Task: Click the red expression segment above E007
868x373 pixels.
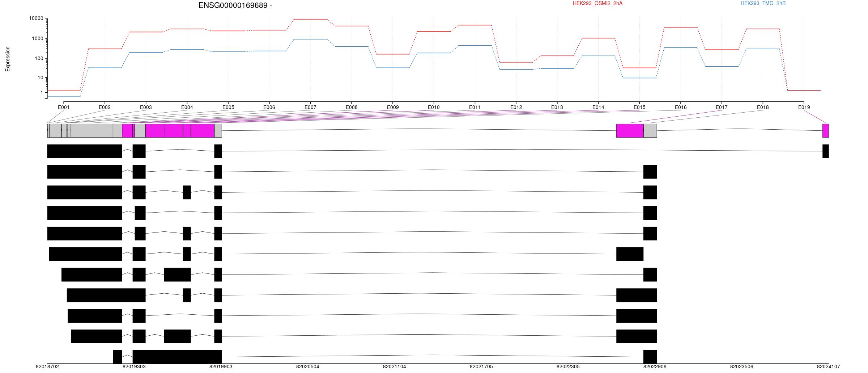Action: point(311,19)
